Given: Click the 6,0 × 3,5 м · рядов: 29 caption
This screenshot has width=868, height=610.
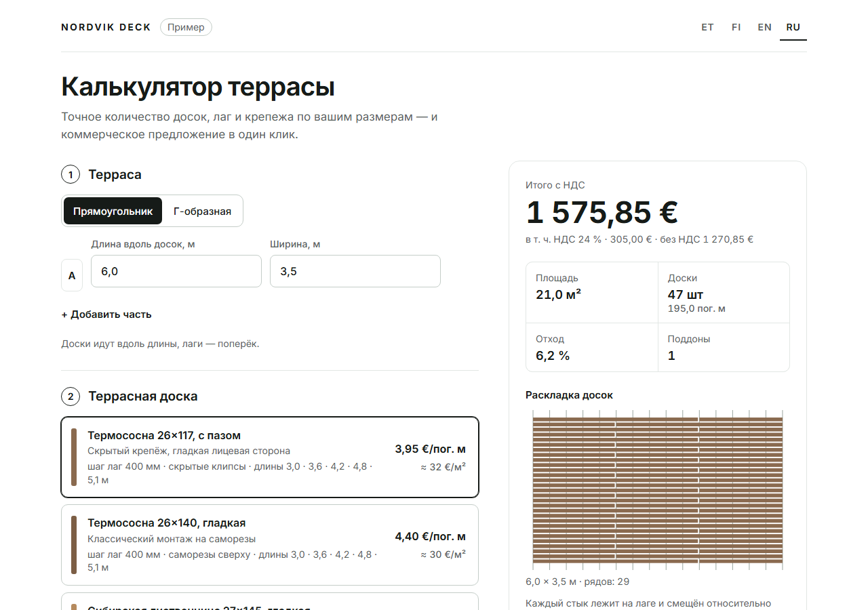Looking at the screenshot, I should pyautogui.click(x=578, y=582).
